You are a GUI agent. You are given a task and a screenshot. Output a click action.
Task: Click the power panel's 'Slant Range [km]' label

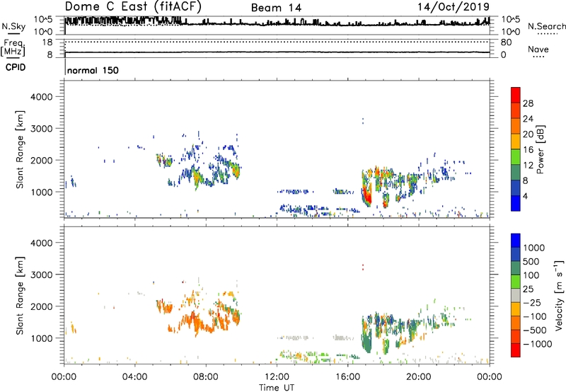20,149
